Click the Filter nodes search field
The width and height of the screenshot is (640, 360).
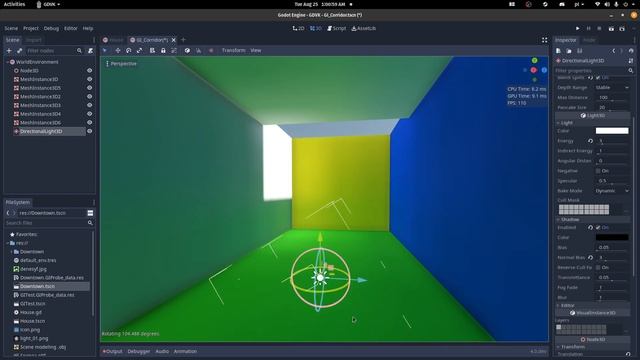point(54,51)
